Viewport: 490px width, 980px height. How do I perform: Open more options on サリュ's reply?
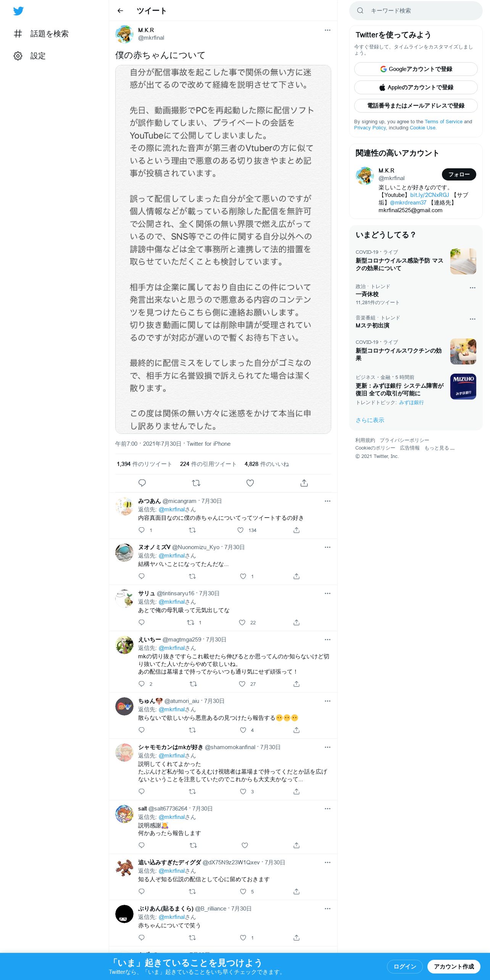(327, 593)
